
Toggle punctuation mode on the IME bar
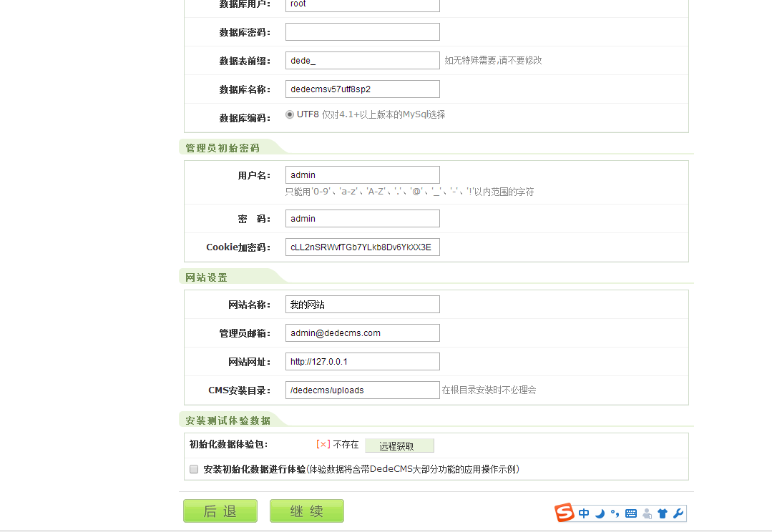click(x=615, y=513)
